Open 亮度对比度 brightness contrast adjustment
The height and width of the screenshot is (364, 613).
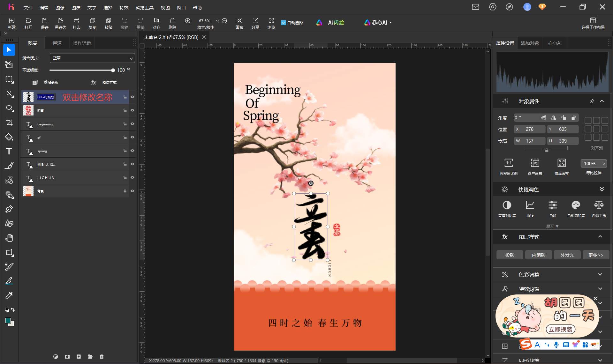click(507, 209)
